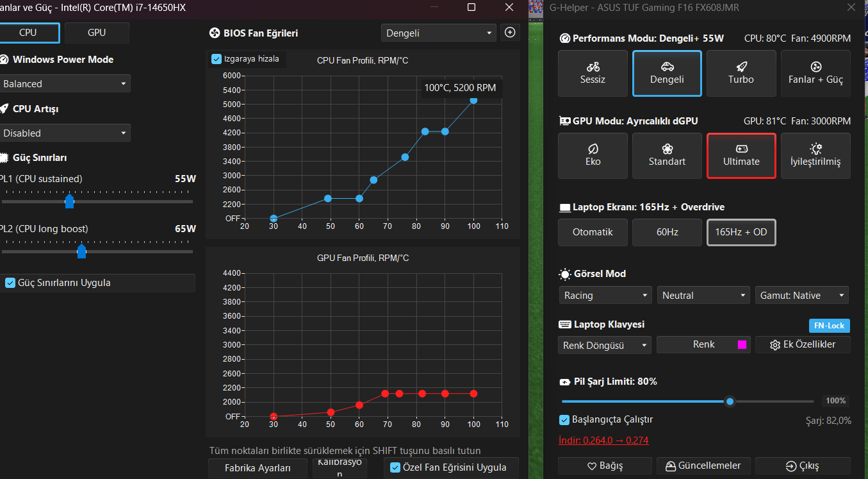The height and width of the screenshot is (479, 868).
Task: Select the GPU fan curve point at 50°C
Action: (x=331, y=412)
